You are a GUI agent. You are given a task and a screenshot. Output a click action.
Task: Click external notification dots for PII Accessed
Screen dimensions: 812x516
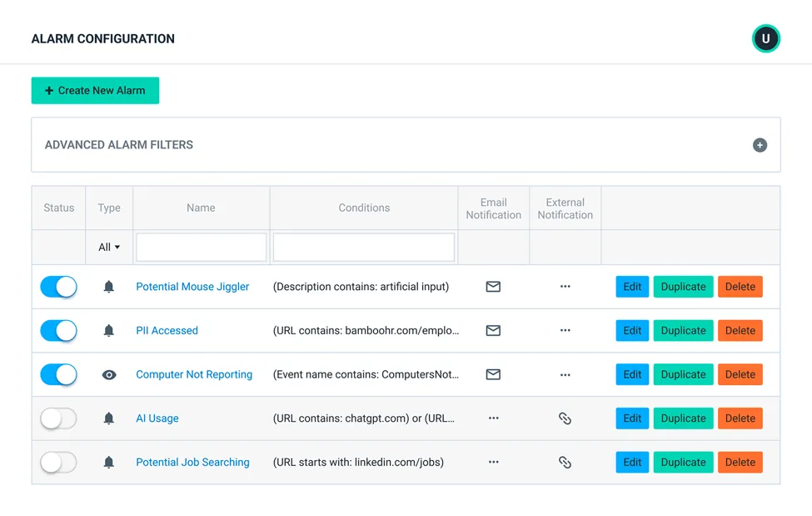coord(565,330)
